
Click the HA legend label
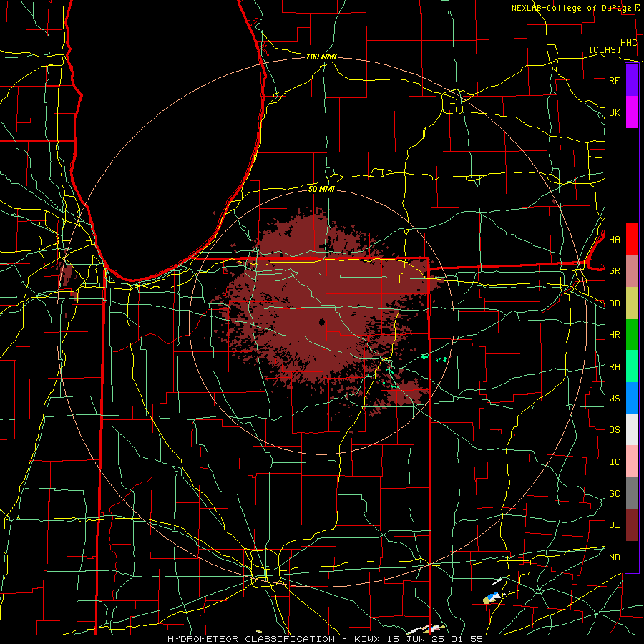click(x=614, y=239)
